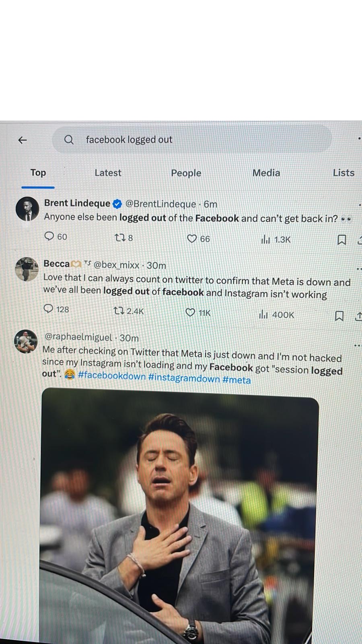Image resolution: width=362 pixels, height=644 pixels.
Task: Open the #instagramdown hashtag link
Action: [x=184, y=378]
